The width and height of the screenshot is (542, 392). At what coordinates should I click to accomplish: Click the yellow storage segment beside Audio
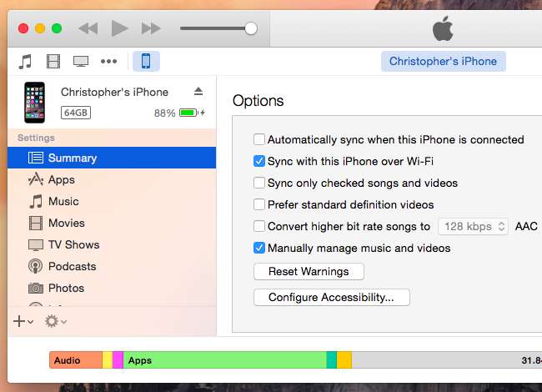108,360
